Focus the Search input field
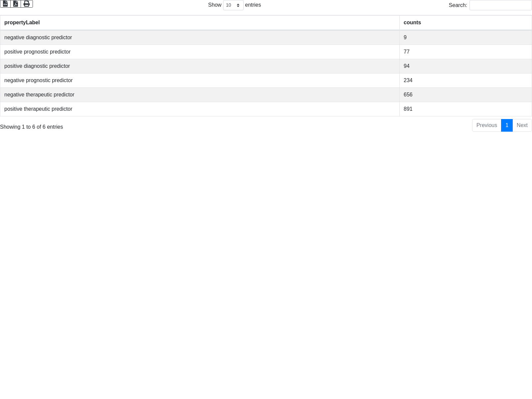The width and height of the screenshot is (532, 399). 500,5
